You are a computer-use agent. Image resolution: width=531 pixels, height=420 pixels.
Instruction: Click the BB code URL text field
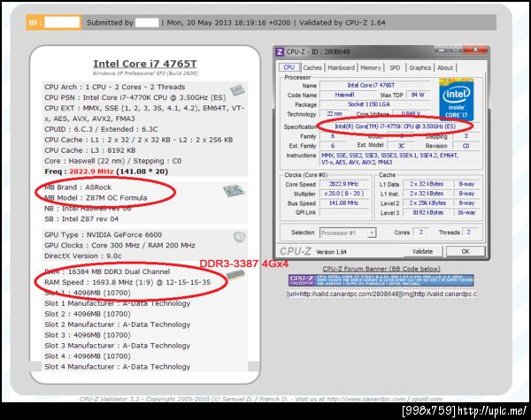point(381,294)
